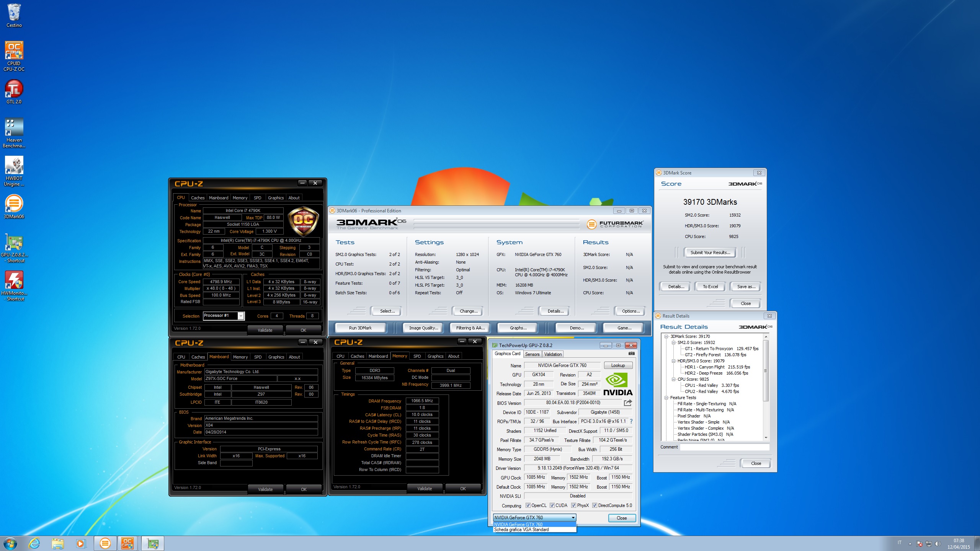980x551 pixels.
Task: Click To Excel button in 3DMark Score
Action: 710,287
